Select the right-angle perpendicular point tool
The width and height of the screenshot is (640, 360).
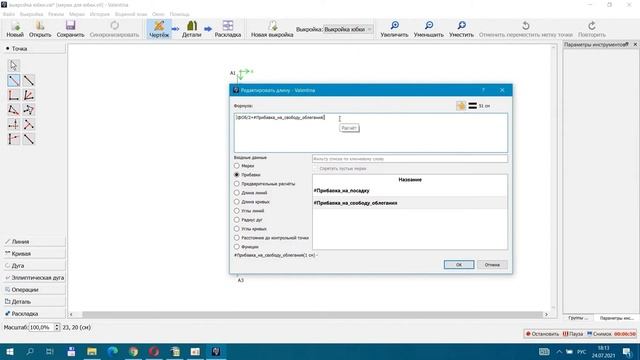[x=13, y=95]
